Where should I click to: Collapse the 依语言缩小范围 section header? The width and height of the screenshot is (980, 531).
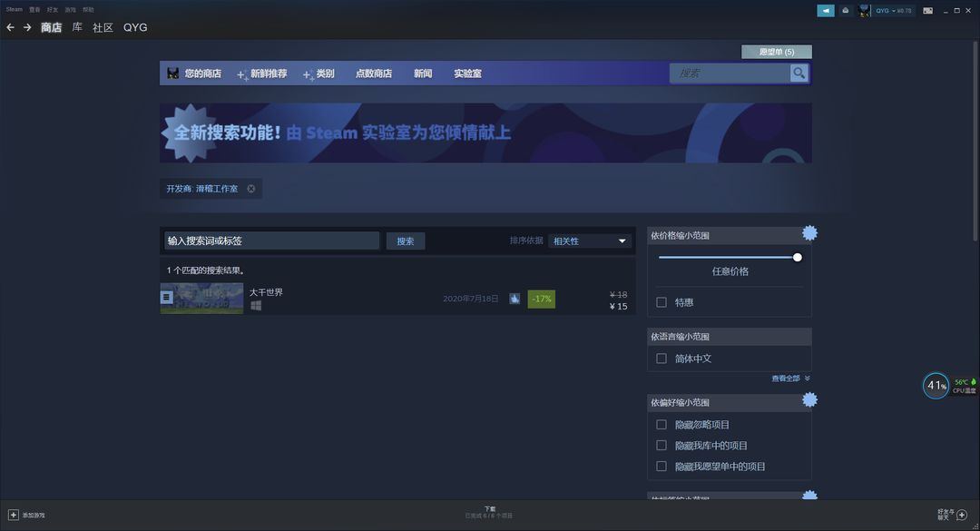pos(730,337)
